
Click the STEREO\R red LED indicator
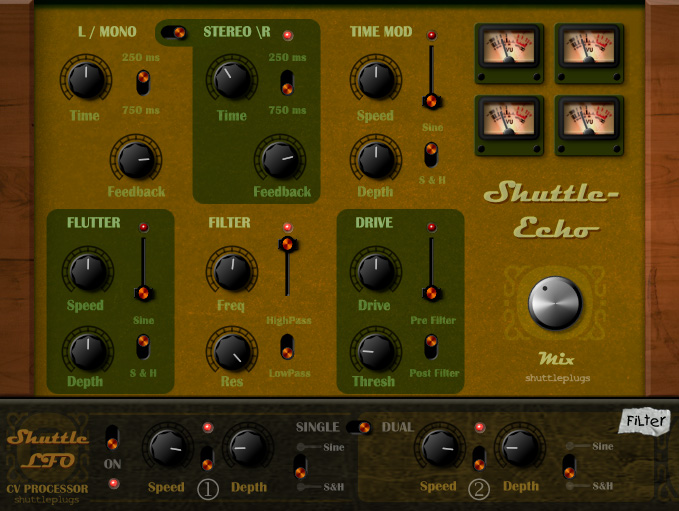click(288, 35)
